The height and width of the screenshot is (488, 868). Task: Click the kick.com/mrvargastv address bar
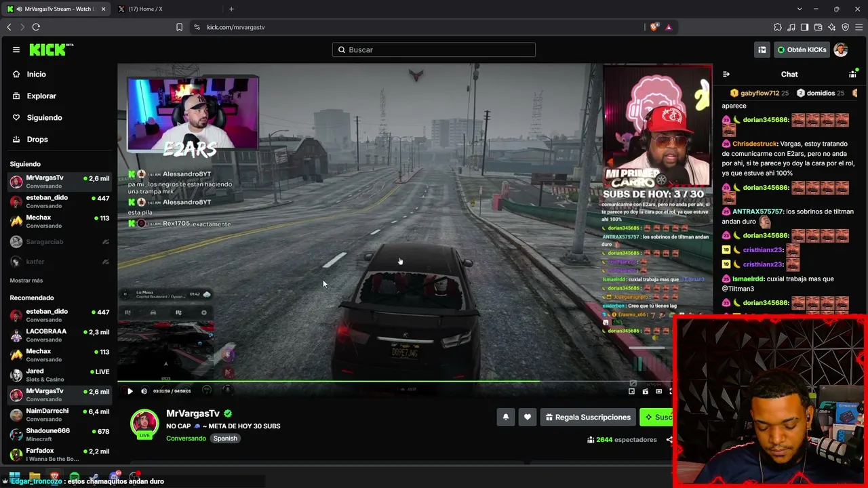click(x=235, y=27)
